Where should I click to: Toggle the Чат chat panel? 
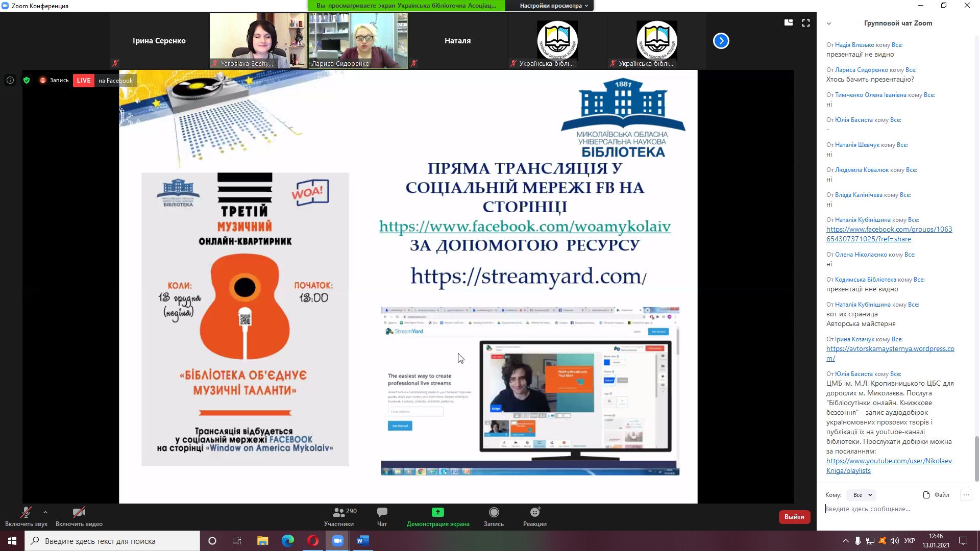pos(382,516)
